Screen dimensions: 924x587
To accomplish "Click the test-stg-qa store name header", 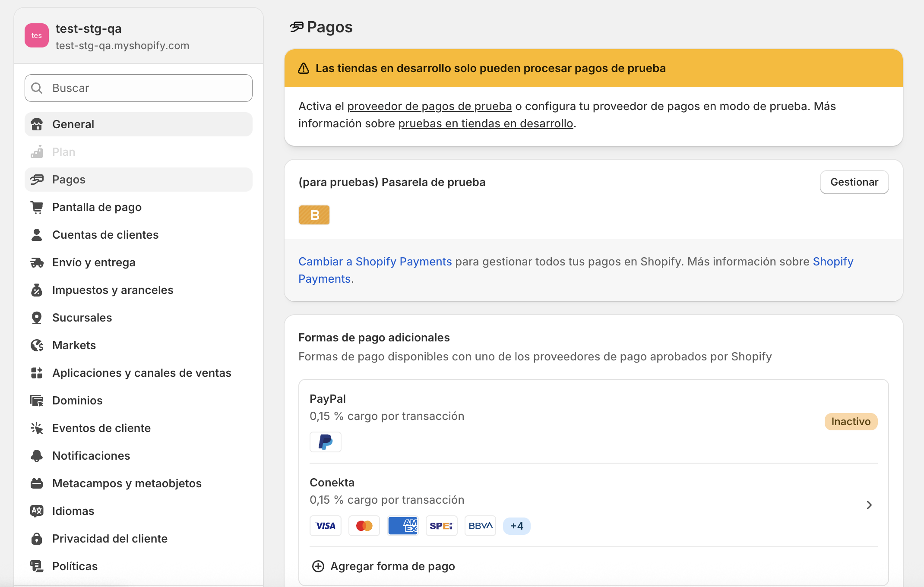I will point(89,28).
